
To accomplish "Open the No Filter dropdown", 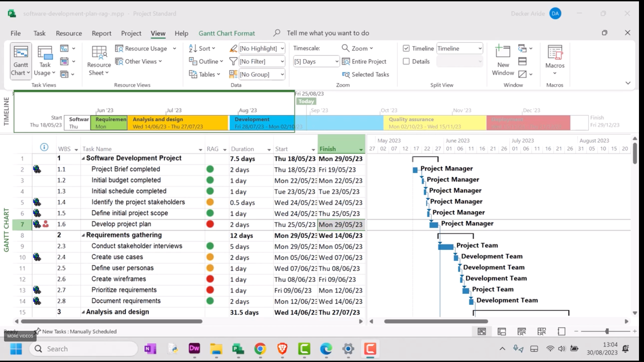I will (282, 62).
